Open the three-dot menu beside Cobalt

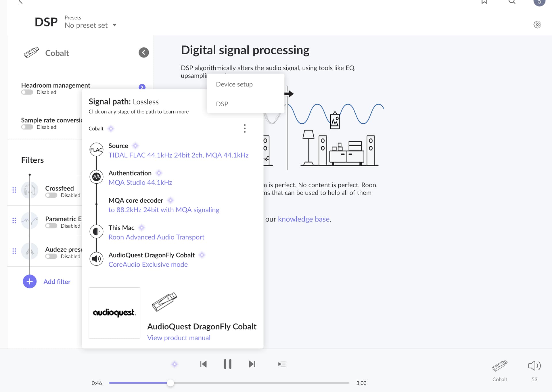coord(245,128)
